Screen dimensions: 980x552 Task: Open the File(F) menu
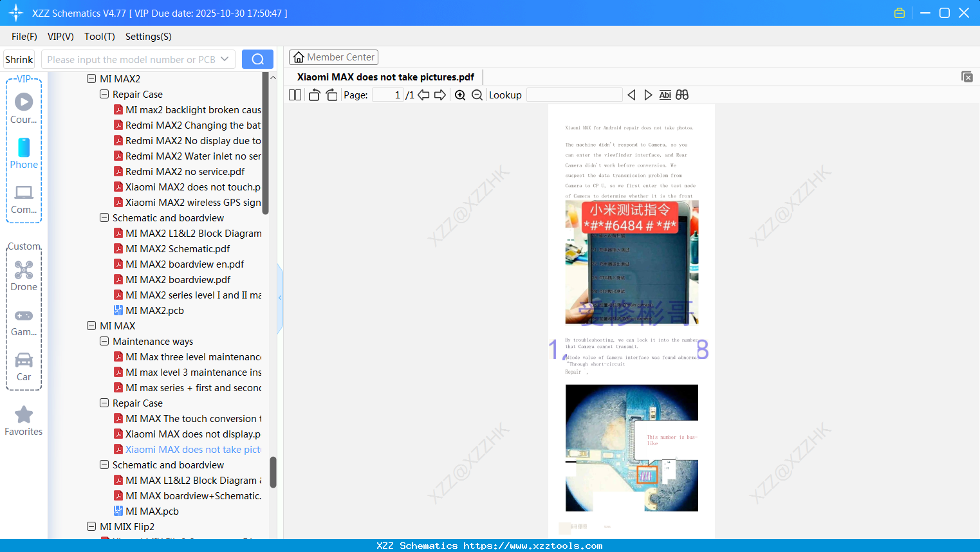24,37
